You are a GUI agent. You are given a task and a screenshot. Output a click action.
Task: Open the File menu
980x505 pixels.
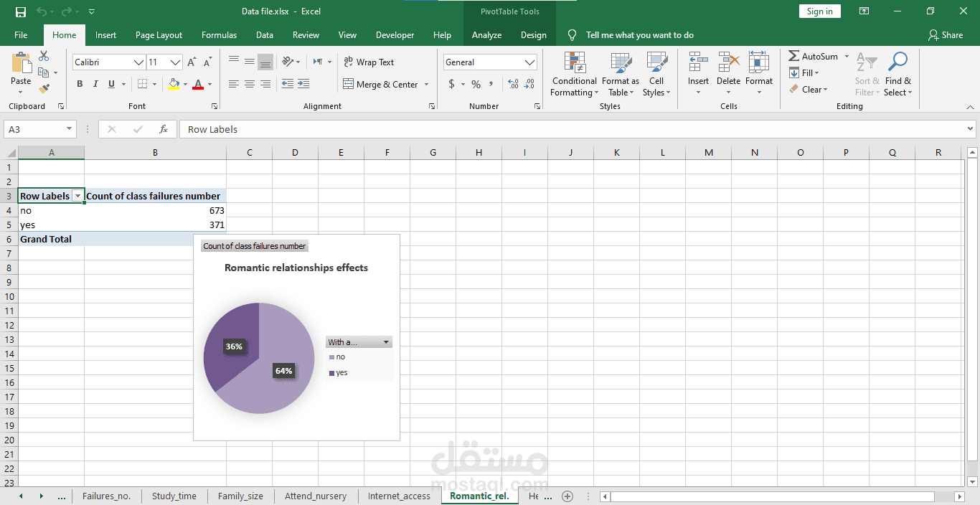click(x=21, y=34)
